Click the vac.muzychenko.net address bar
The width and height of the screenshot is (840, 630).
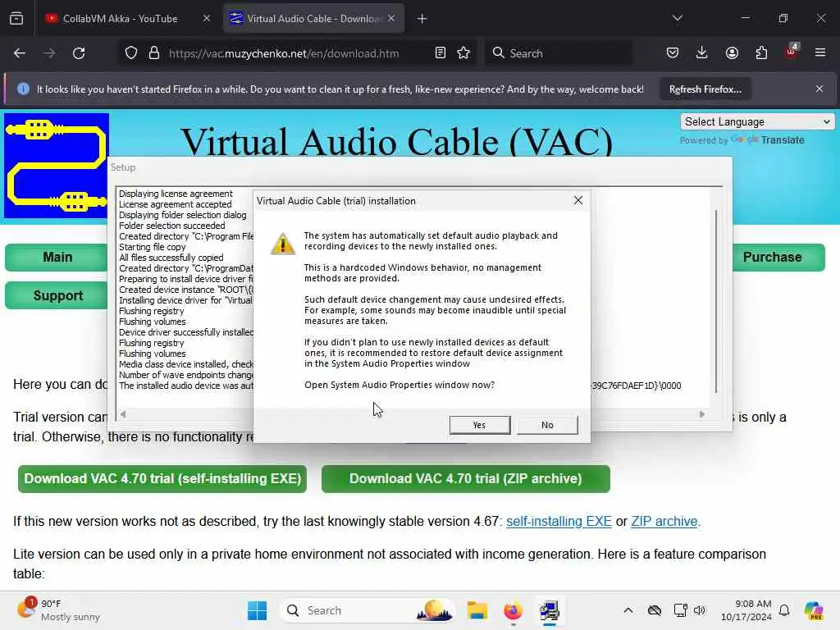pyautogui.click(x=284, y=53)
